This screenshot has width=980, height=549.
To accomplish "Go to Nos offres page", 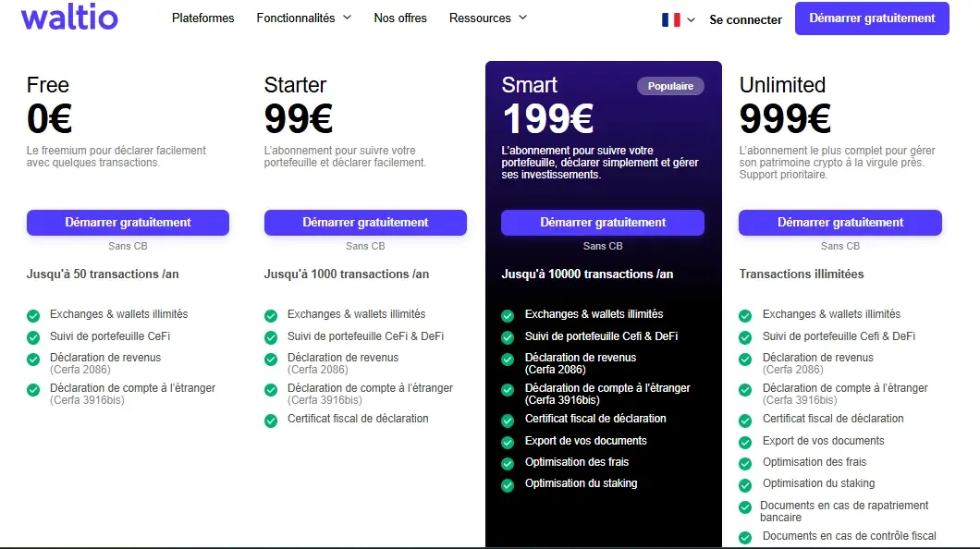I will (x=400, y=18).
